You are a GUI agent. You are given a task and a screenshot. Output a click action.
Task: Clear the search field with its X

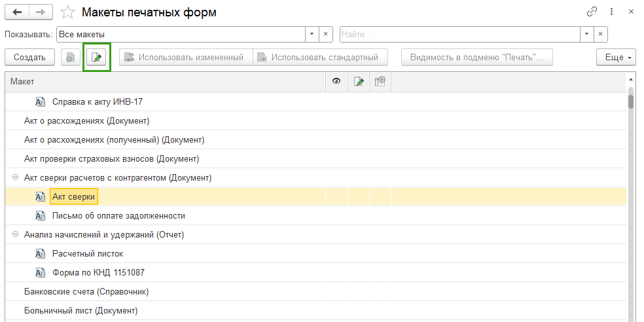[x=600, y=35]
